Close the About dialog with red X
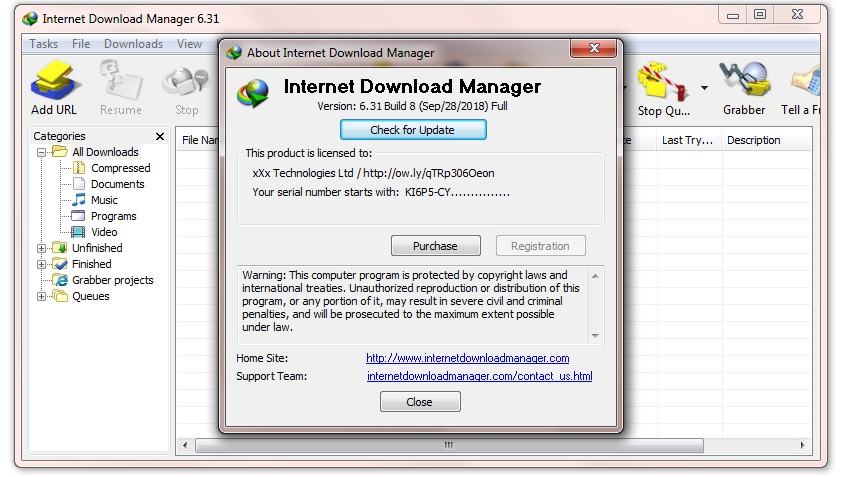Image resolution: width=858 pixels, height=477 pixels. pos(594,48)
